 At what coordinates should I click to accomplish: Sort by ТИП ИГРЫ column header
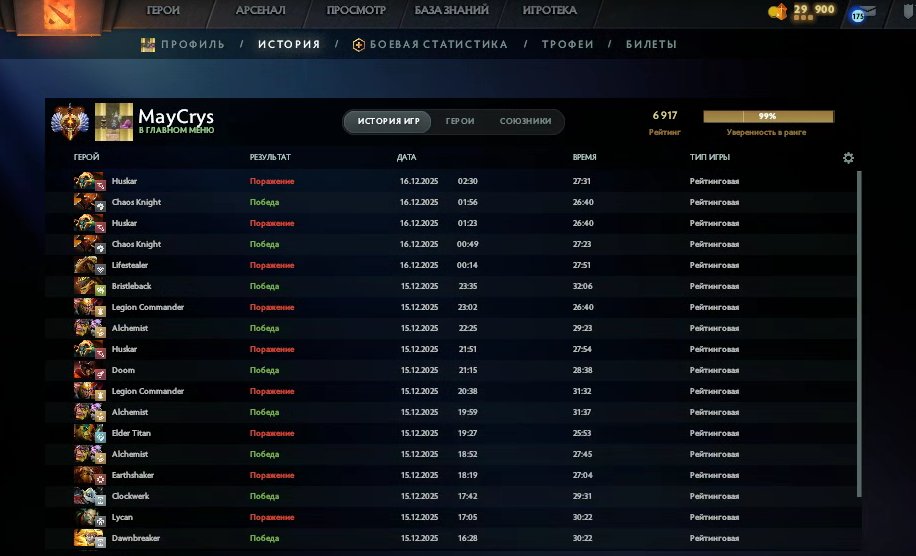coord(710,157)
